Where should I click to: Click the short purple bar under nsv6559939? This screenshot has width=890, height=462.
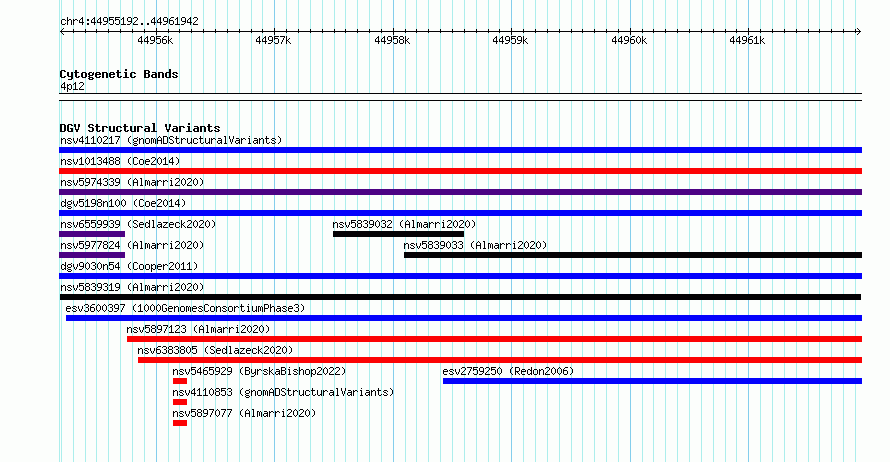92,234
